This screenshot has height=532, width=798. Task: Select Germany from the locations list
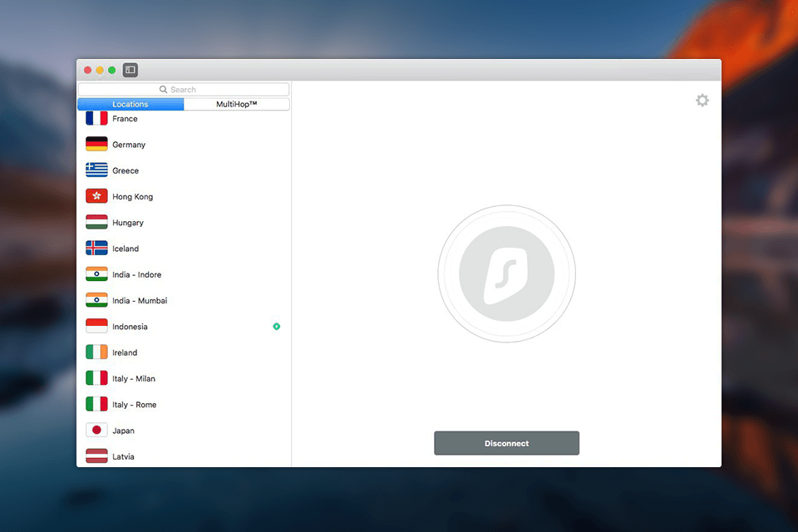[x=184, y=145]
